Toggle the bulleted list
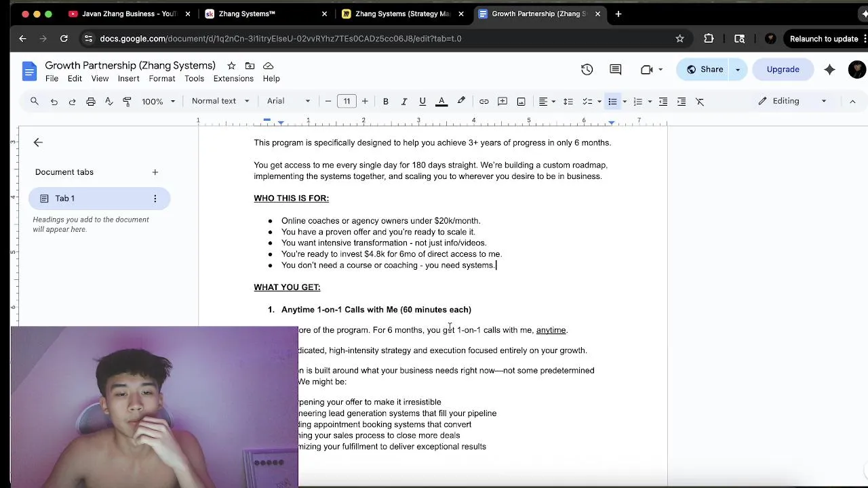The image size is (868, 488). [x=612, y=101]
